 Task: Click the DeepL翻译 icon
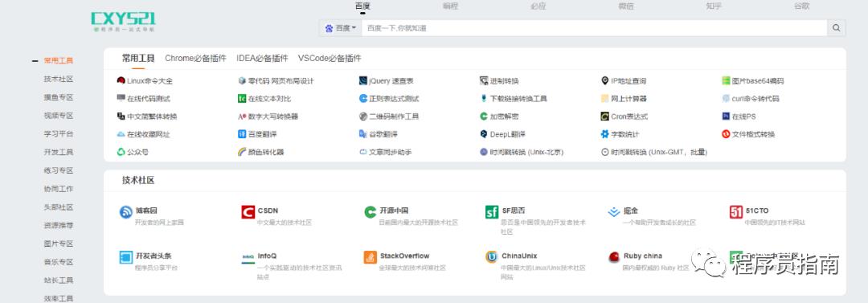point(484,134)
